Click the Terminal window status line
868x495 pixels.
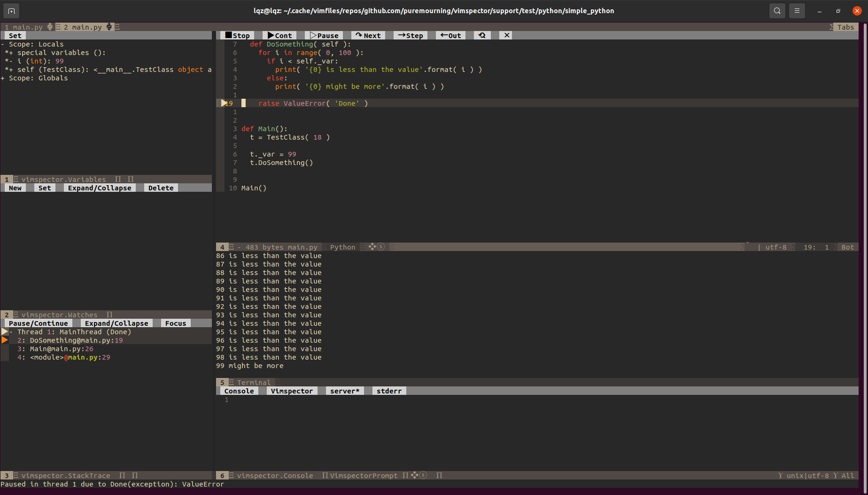click(537, 382)
